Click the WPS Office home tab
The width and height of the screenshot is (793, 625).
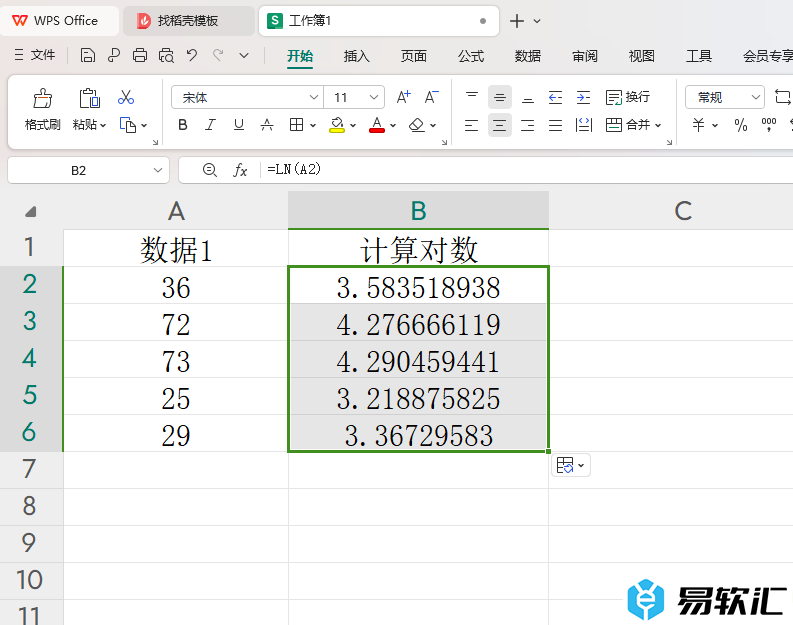click(x=60, y=21)
